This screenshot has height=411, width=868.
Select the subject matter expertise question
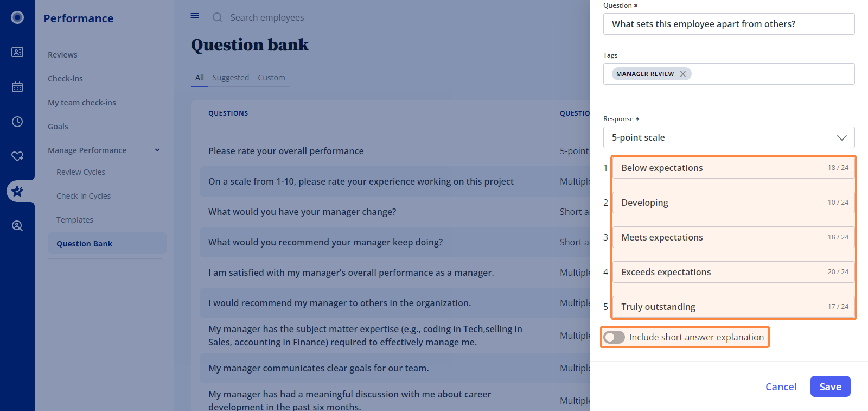(x=365, y=336)
